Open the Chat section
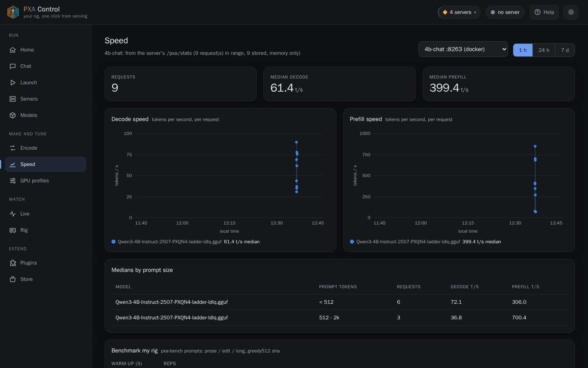The width and height of the screenshot is (588, 368). coord(45,66)
